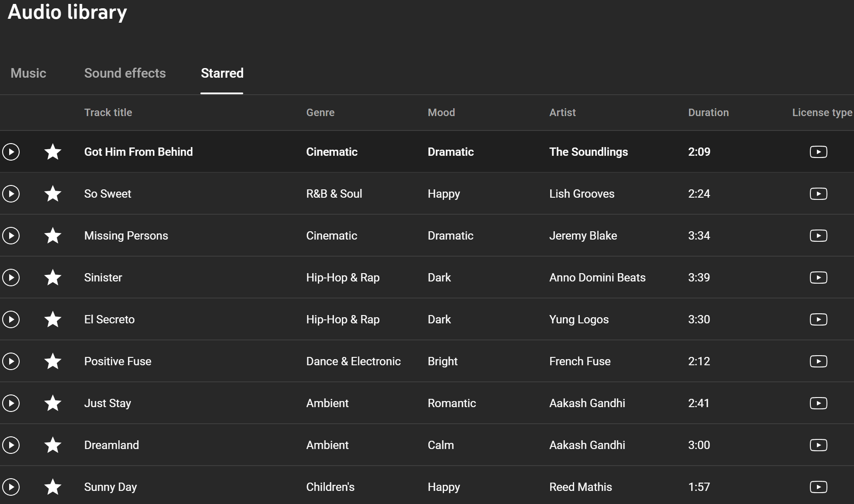Open license icon for El Secreto
Image resolution: width=854 pixels, height=504 pixels.
coord(819,319)
